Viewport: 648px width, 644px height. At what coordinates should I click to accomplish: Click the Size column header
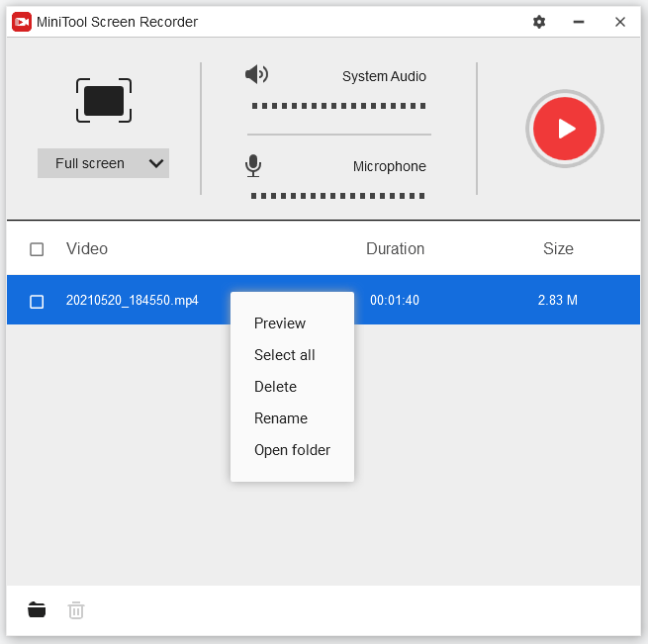pyautogui.click(x=558, y=249)
